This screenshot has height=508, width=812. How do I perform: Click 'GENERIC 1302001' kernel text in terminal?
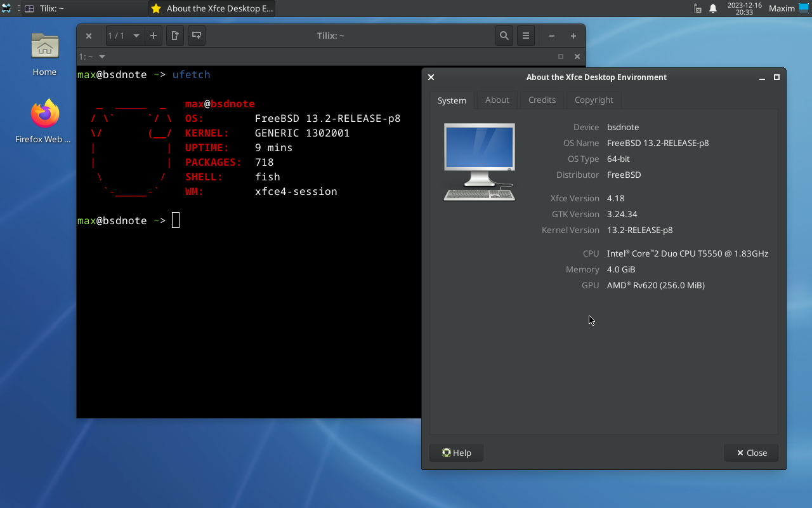click(302, 133)
